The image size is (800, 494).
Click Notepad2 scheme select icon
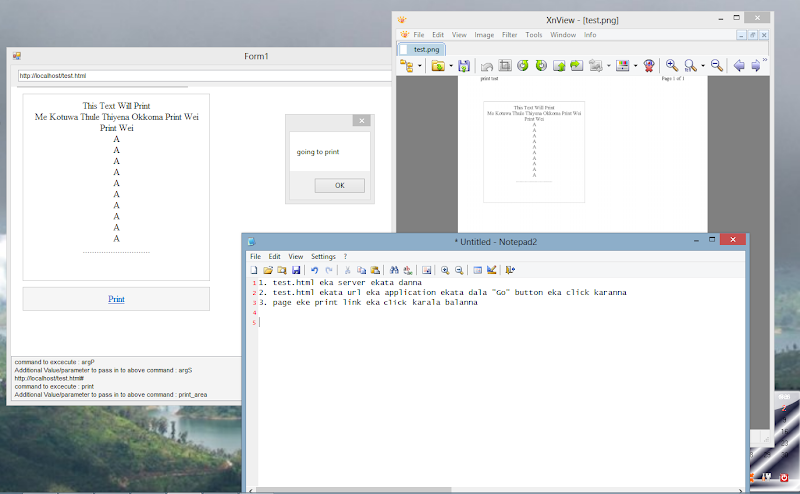click(478, 270)
